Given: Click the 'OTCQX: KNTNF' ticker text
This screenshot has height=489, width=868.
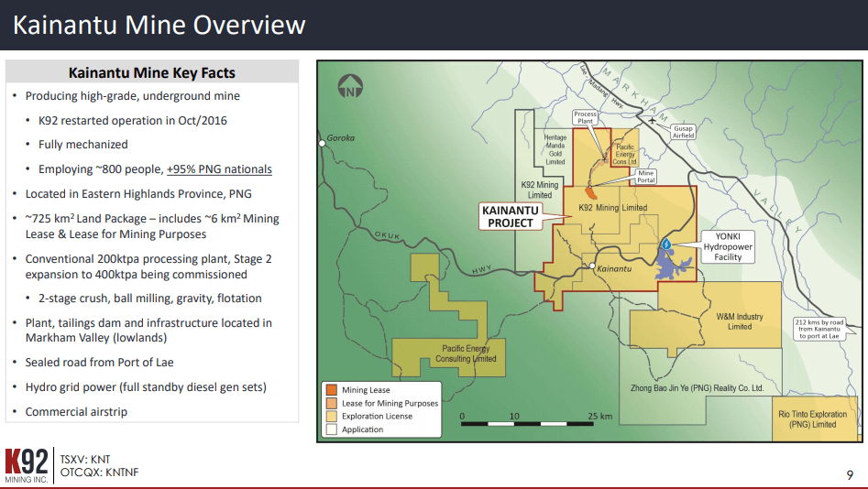Looking at the screenshot, I should [x=99, y=473].
